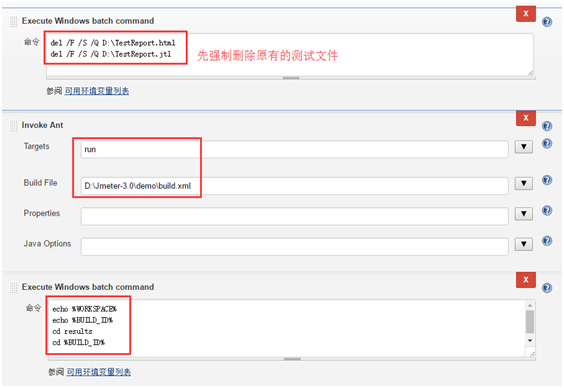Viewport: 564px width, 388px height.
Task: Expand the Targets field dropdown arrow
Action: pos(523,147)
